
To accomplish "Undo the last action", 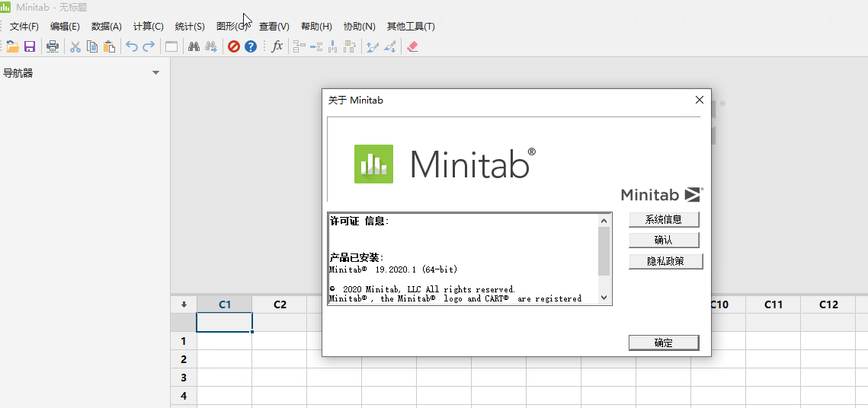I will tap(132, 46).
